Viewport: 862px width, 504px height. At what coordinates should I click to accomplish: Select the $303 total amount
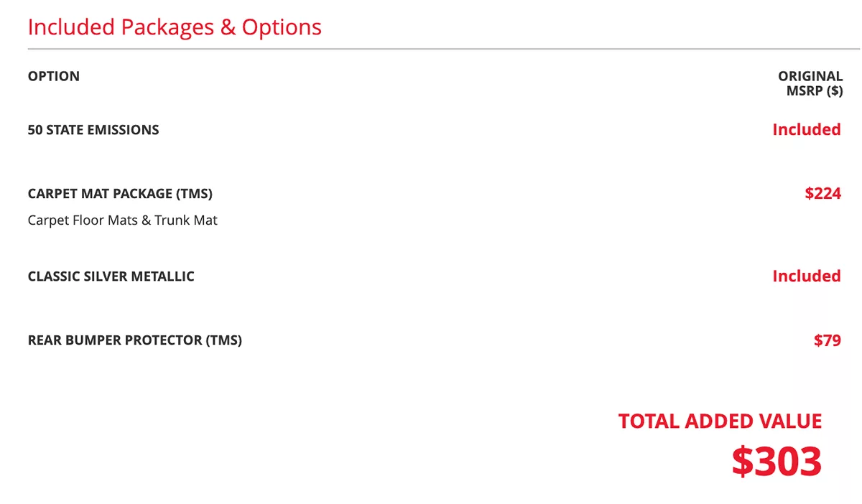(777, 462)
